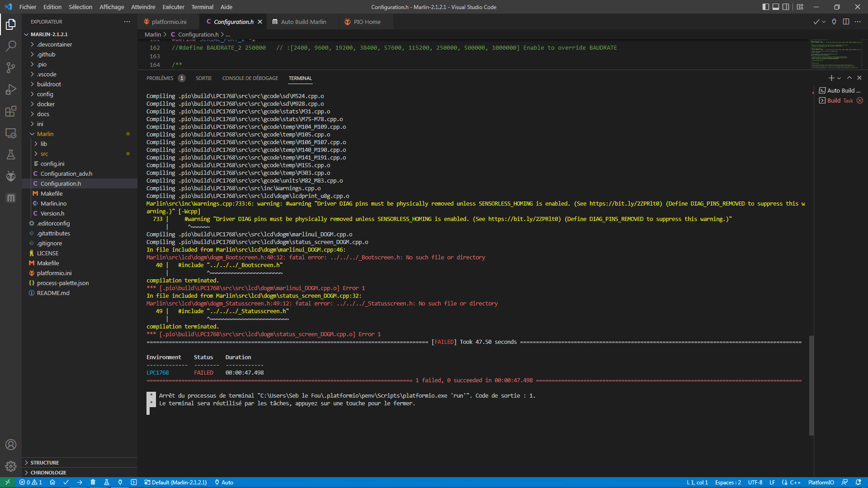Switch to CONSOLE DE DÉBOGAGE tab
The image size is (868, 488).
tap(250, 78)
